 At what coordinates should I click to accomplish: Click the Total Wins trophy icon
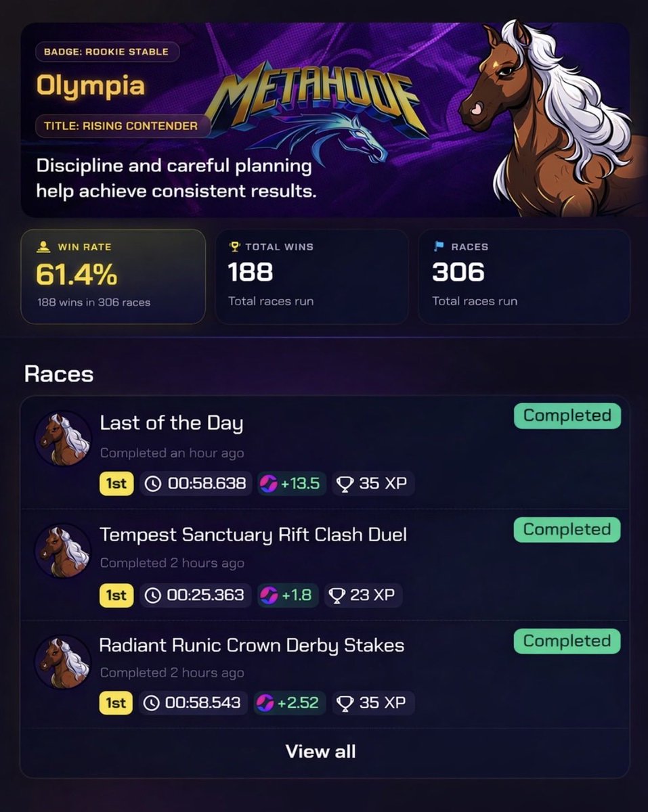point(235,247)
